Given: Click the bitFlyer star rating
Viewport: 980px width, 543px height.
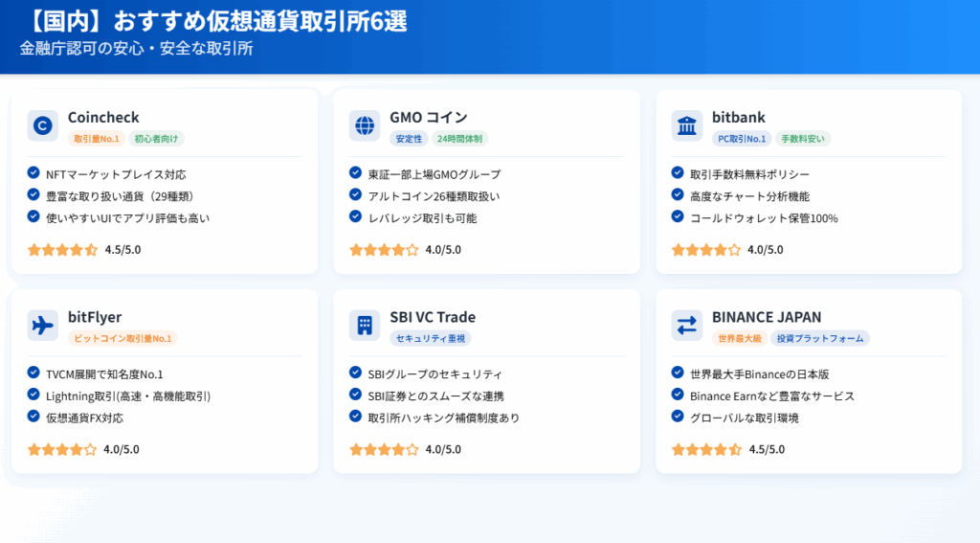Looking at the screenshot, I should [62, 449].
